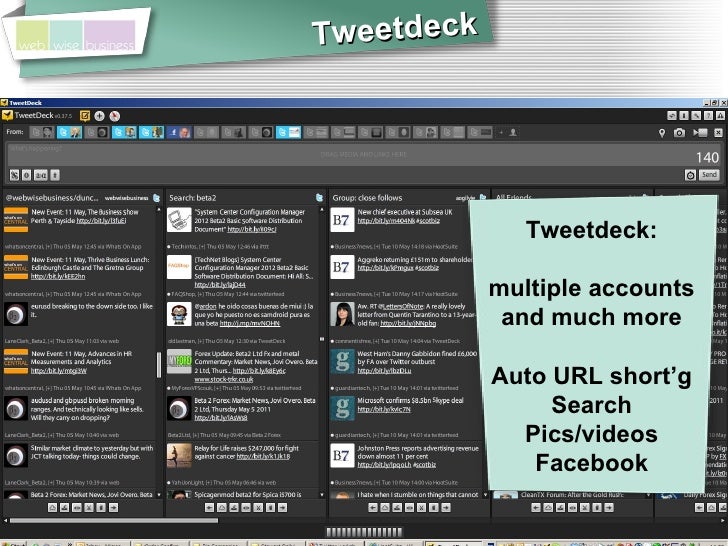The height and width of the screenshot is (546, 728).
Task: Click the fourth icon below the compose box
Action: click(55, 175)
